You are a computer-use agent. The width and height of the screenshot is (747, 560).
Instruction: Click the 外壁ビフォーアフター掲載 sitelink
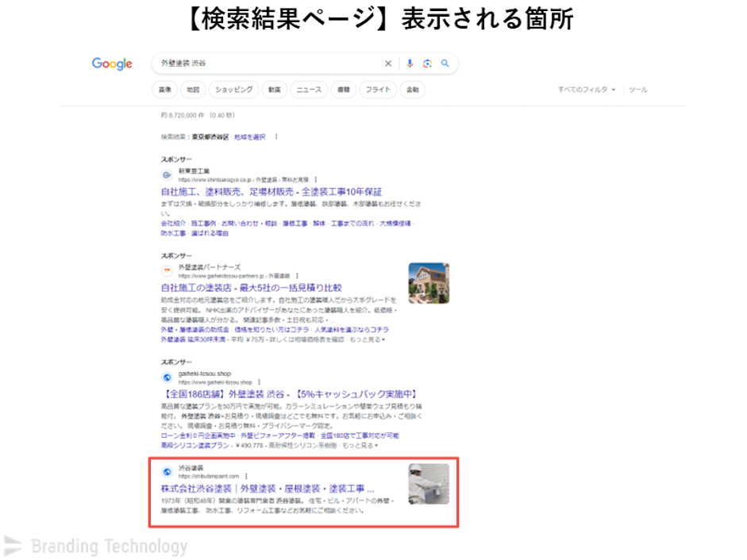pos(278,435)
